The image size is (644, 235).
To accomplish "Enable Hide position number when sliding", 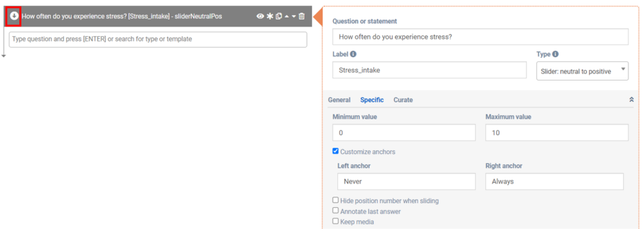I will 336,200.
